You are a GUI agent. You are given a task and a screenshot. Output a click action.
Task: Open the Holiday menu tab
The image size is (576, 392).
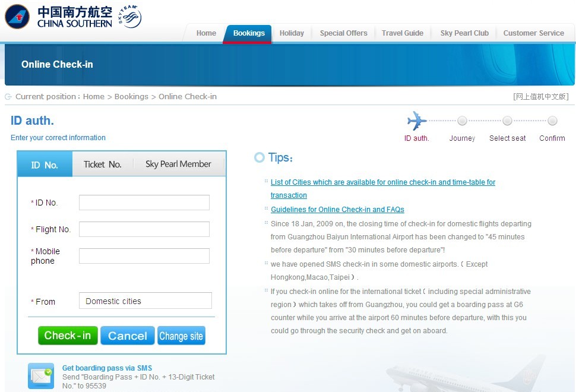[292, 33]
